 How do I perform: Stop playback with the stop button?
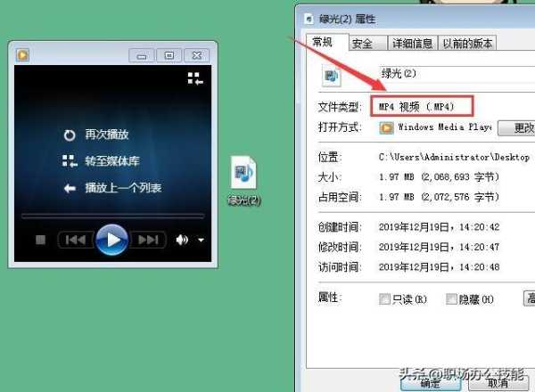click(x=41, y=240)
